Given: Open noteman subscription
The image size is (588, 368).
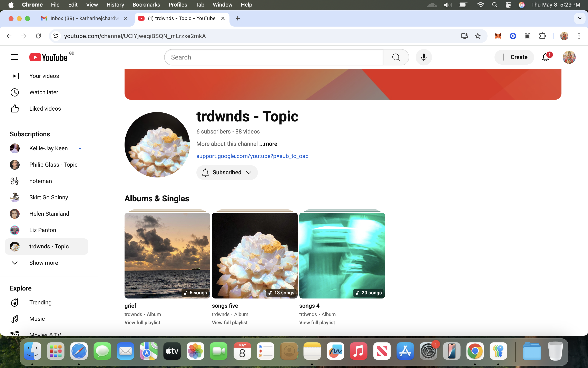Looking at the screenshot, I should click(x=46, y=181).
